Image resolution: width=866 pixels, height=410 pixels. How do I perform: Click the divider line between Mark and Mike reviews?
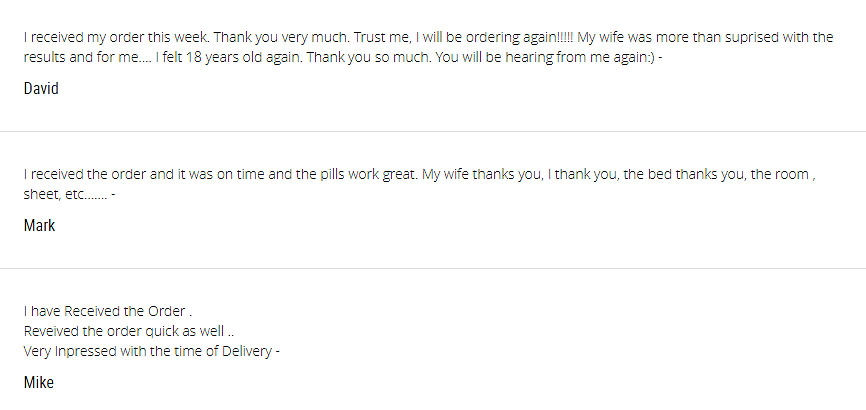pyautogui.click(x=433, y=268)
